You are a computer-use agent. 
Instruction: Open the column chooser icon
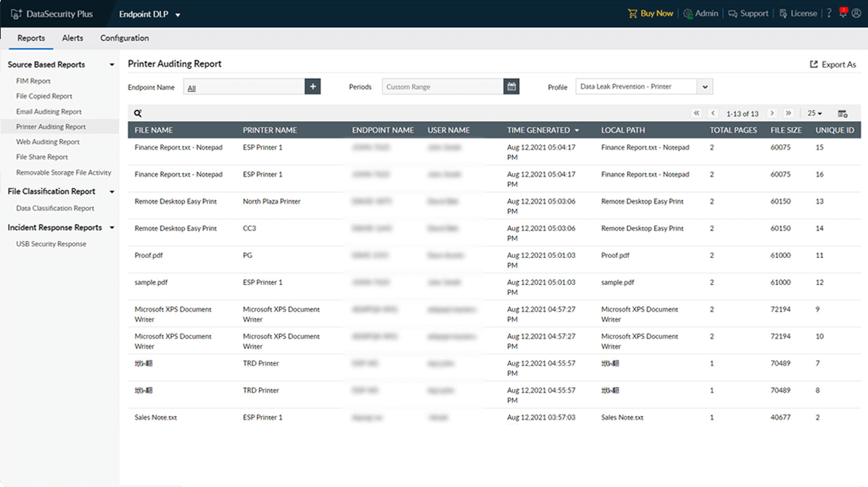(x=843, y=114)
